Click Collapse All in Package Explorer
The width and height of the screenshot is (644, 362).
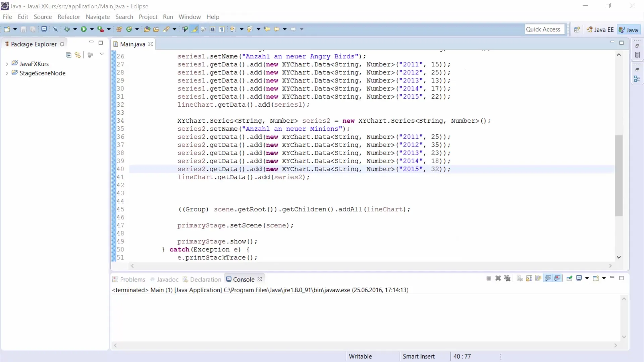point(68,55)
